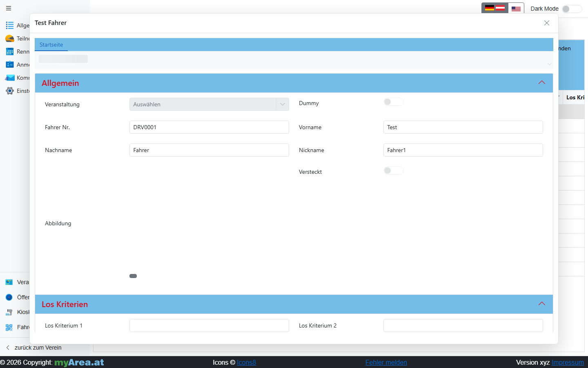Viewport: 588px width, 368px height.
Task: Click the back chevron beside zurück zum Verein
Action: (8, 348)
